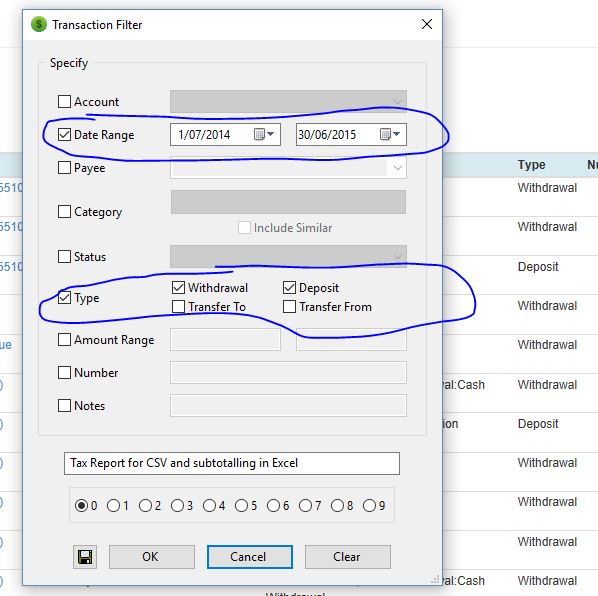
Task: Click the Notes text field
Action: (288, 405)
